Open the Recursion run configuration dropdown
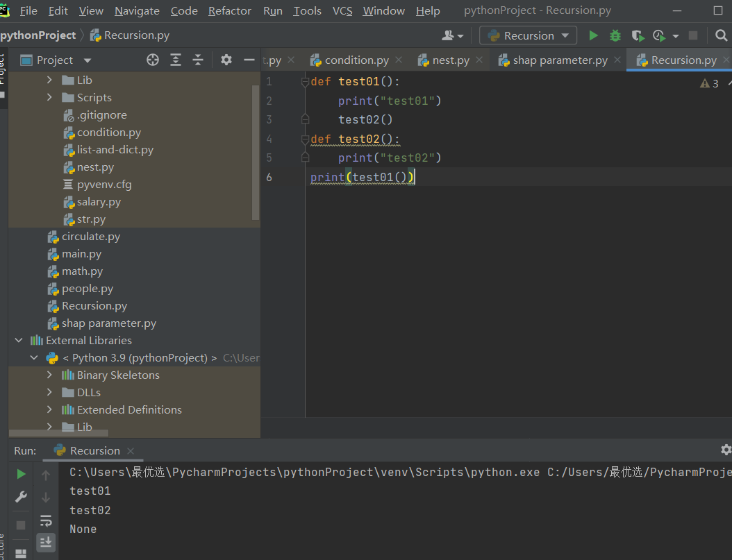The width and height of the screenshot is (732, 560). pos(528,35)
